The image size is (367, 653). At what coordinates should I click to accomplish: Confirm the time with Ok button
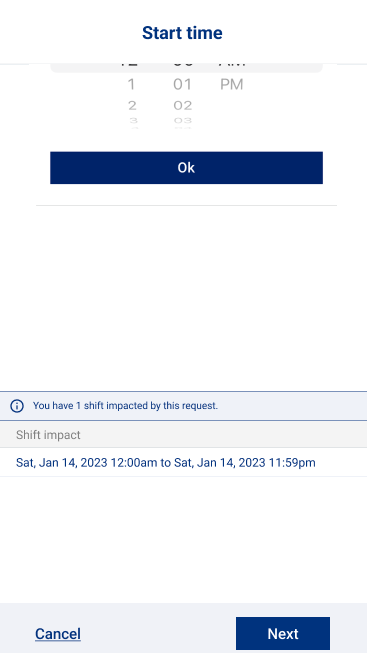(x=186, y=167)
